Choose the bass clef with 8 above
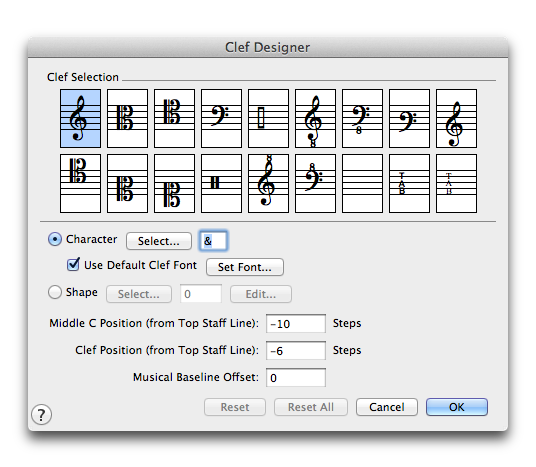 [x=316, y=183]
